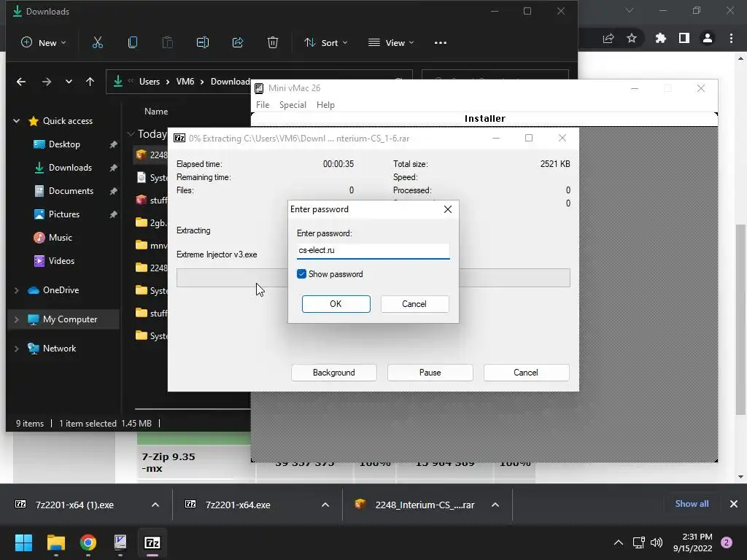Click the Chrome share page icon
Viewport: 747px width, 560px height.
tap(608, 38)
